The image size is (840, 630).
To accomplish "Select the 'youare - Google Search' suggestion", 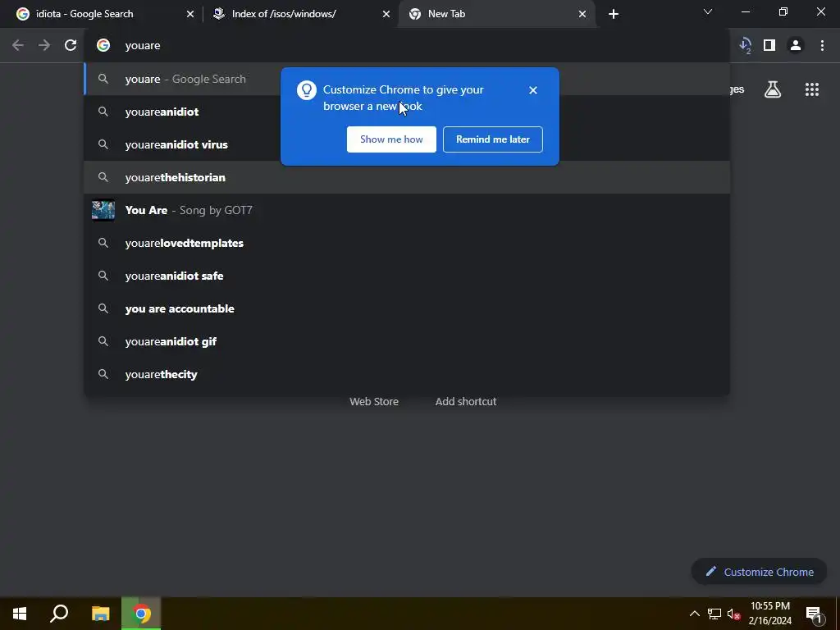I will coord(407,79).
